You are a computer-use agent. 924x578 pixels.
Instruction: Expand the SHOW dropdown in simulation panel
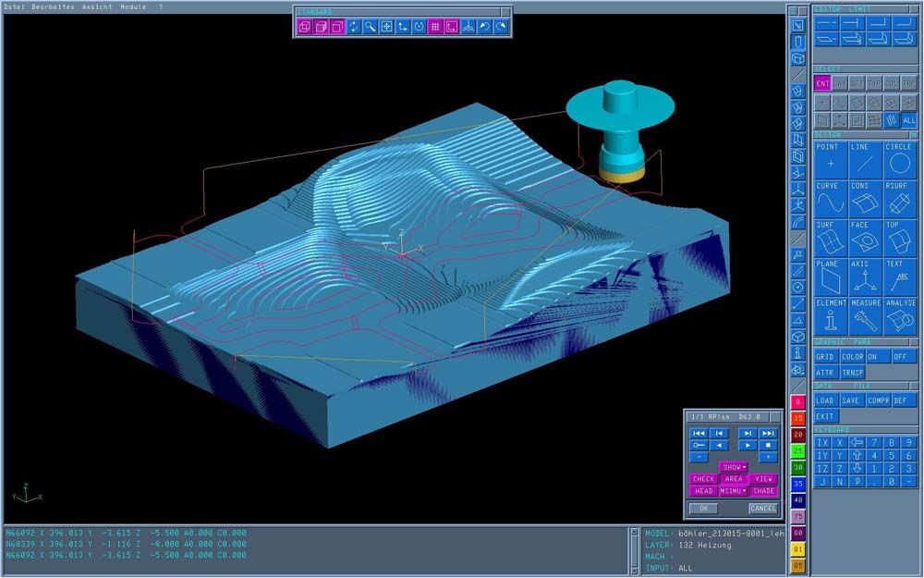click(x=734, y=468)
